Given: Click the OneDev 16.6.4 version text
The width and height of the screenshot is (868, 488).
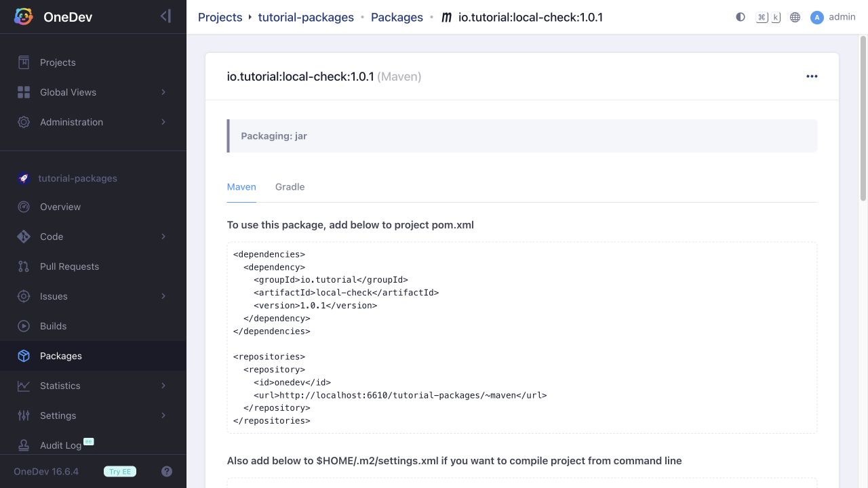Looking at the screenshot, I should (x=46, y=472).
